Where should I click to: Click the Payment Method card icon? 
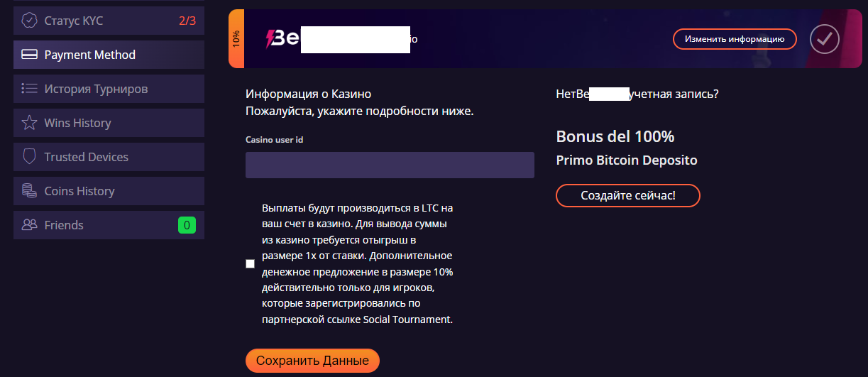(x=29, y=55)
